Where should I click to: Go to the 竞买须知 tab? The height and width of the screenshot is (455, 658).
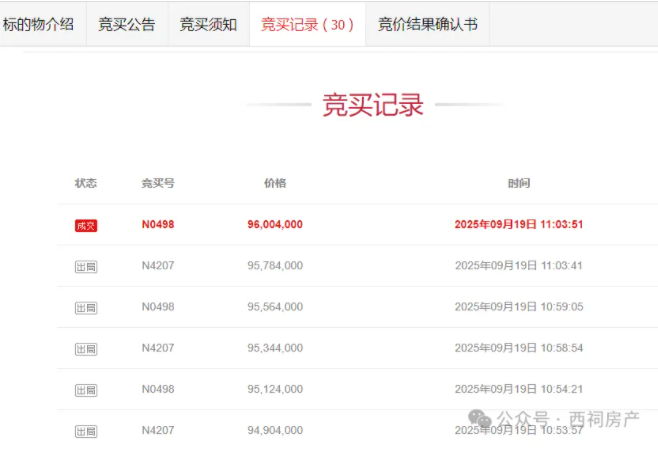click(208, 24)
